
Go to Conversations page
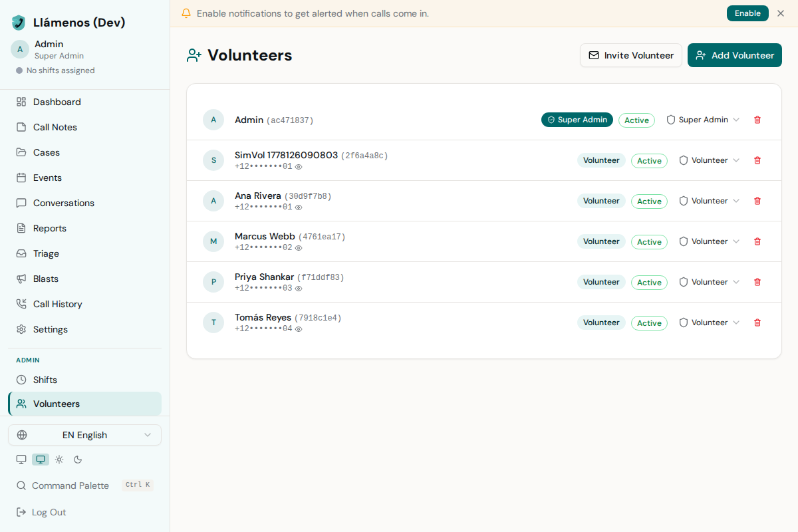(x=84, y=203)
